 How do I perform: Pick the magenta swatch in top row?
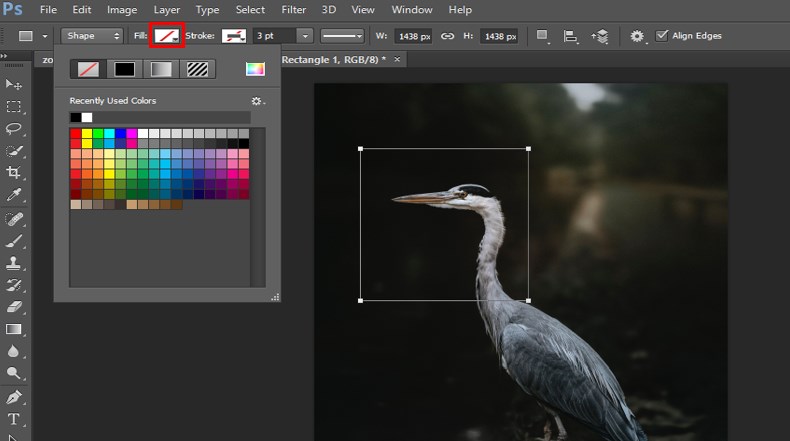(131, 134)
